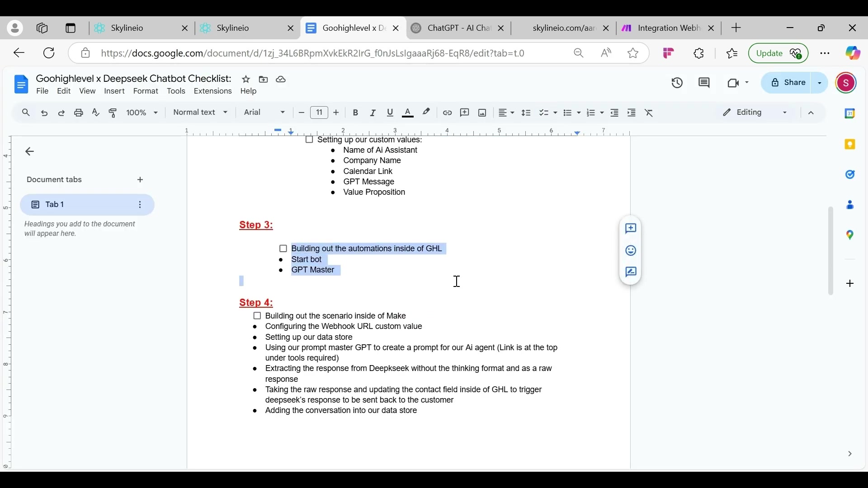Click the font size field
The width and height of the screenshot is (868, 488).
coord(320,113)
